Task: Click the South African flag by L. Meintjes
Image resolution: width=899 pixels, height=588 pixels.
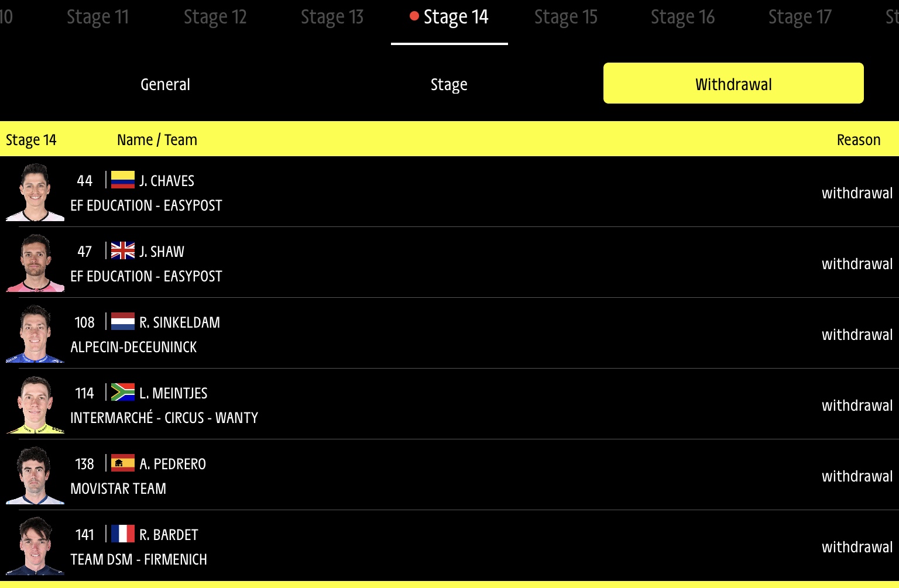Action: [123, 392]
